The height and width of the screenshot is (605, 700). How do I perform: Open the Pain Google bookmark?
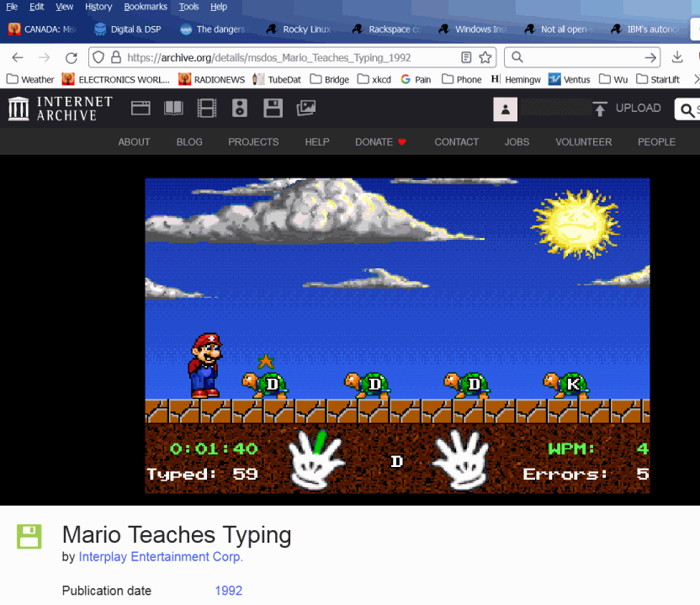click(x=416, y=79)
